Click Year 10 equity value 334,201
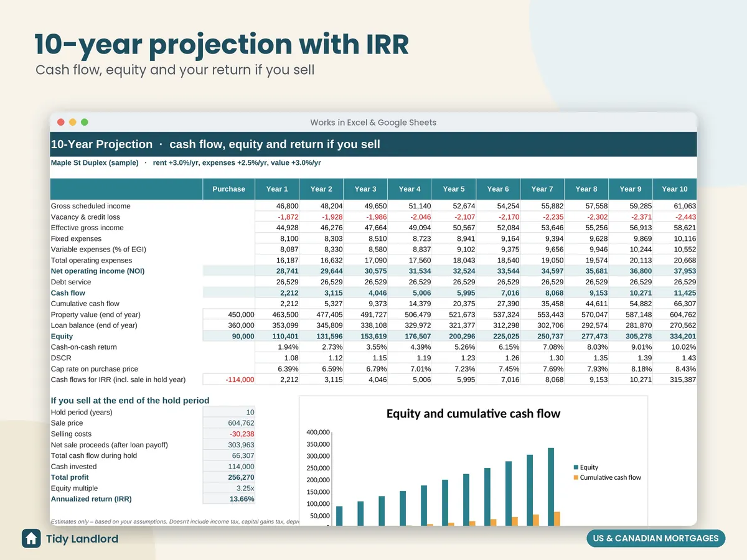 (x=675, y=337)
